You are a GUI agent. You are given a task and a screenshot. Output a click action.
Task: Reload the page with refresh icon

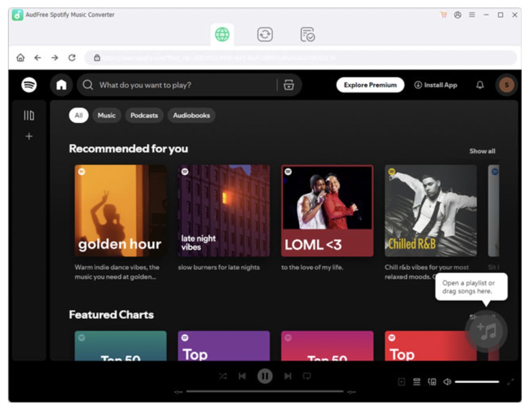pyautogui.click(x=72, y=58)
